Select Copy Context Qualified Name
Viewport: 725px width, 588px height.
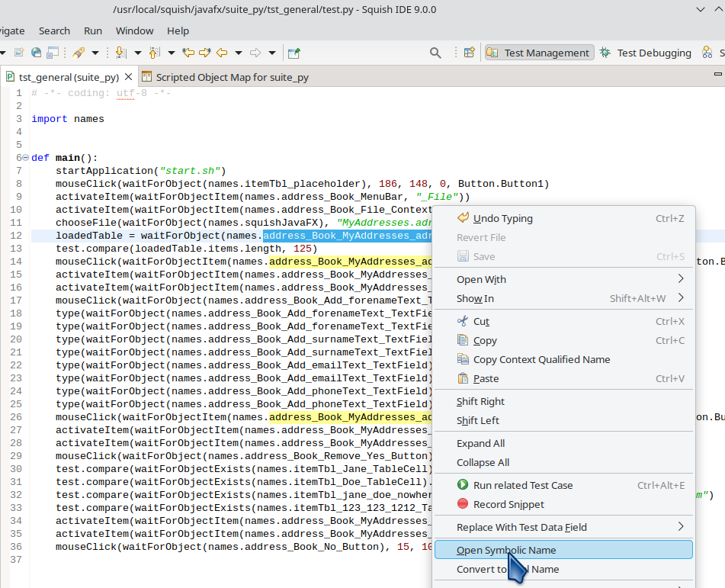[541, 359]
